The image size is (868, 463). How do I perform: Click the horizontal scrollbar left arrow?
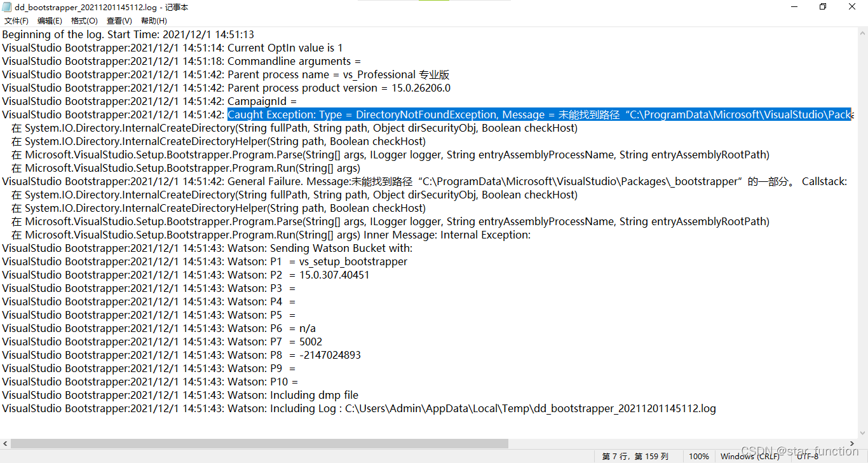[x=5, y=443]
